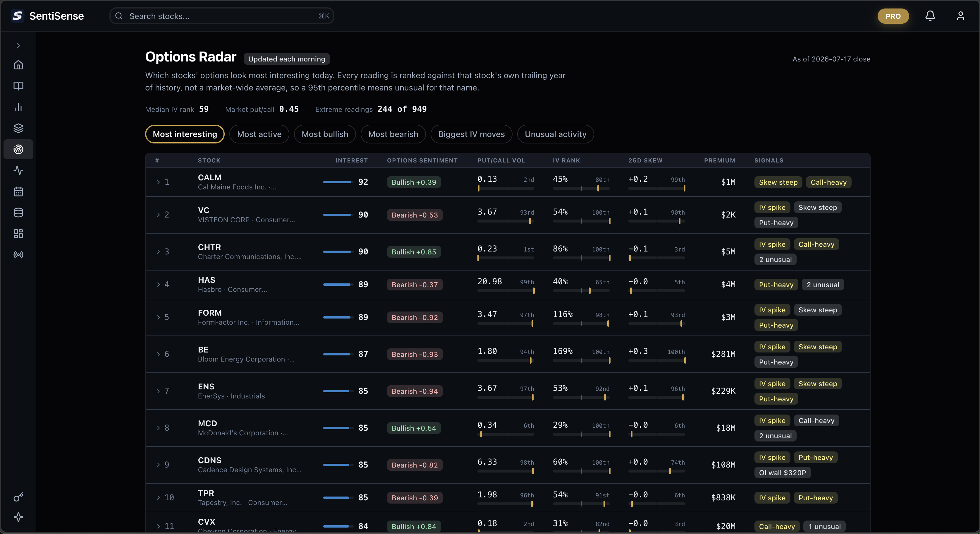This screenshot has height=534, width=980.
Task: Open the user profile icon
Action: [x=961, y=16]
